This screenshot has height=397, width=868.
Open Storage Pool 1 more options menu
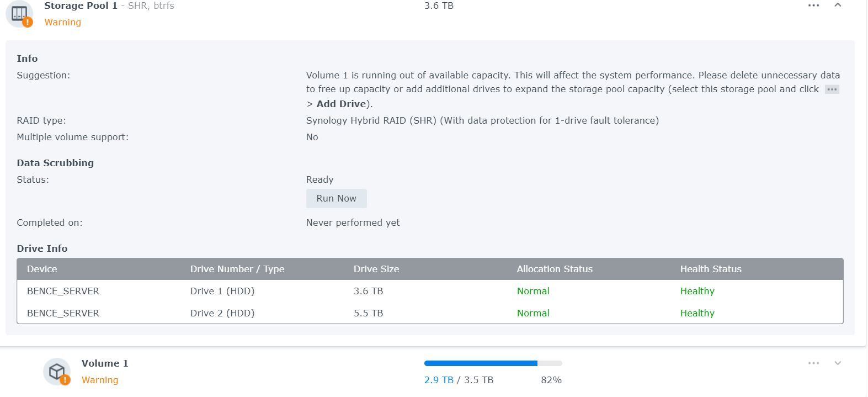coord(813,6)
